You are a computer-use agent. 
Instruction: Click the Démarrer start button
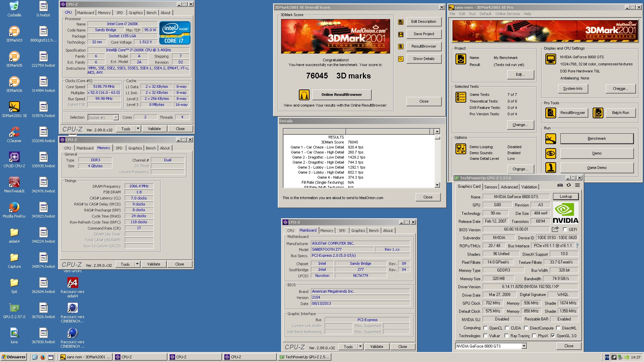(14, 357)
